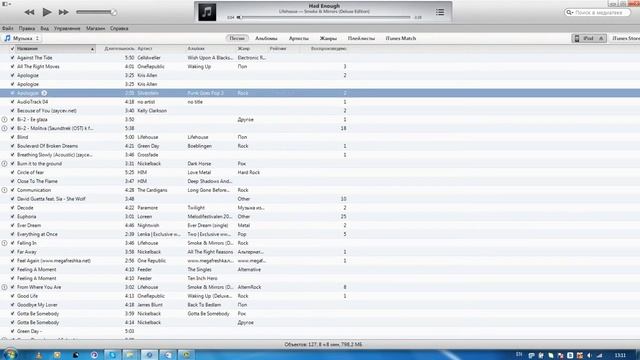Uncheck the Boulevard Of Broken Dreams checkbox

point(12,146)
